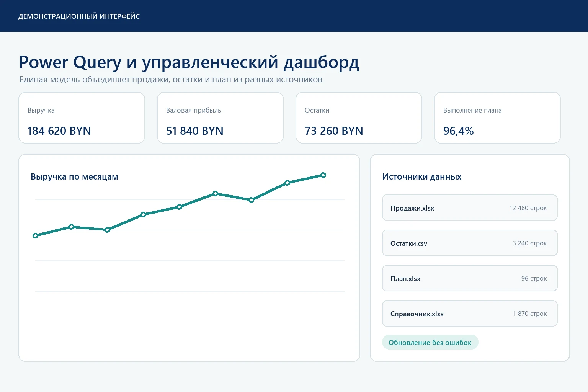Open the План.xlsx source row
This screenshot has width=588, height=392.
[470, 278]
